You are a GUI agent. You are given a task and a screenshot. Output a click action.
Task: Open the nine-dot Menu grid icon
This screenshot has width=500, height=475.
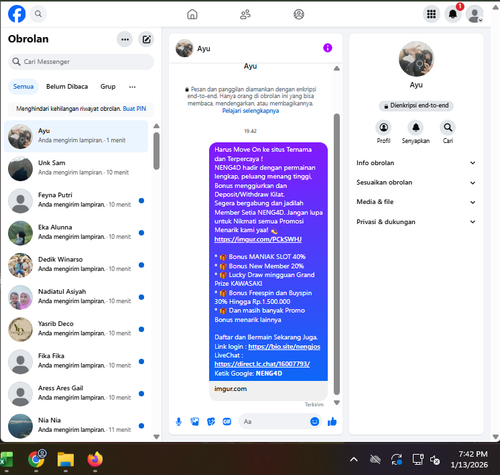[x=431, y=14]
